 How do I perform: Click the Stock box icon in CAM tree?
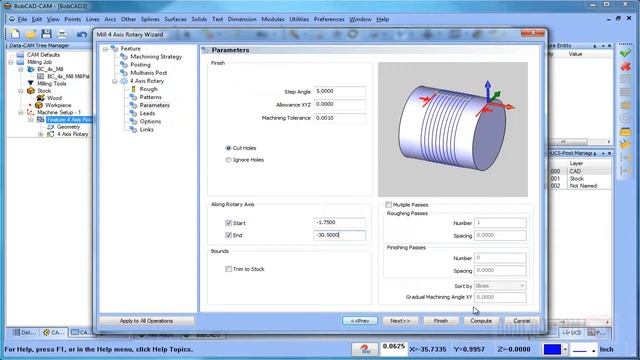coord(31,91)
